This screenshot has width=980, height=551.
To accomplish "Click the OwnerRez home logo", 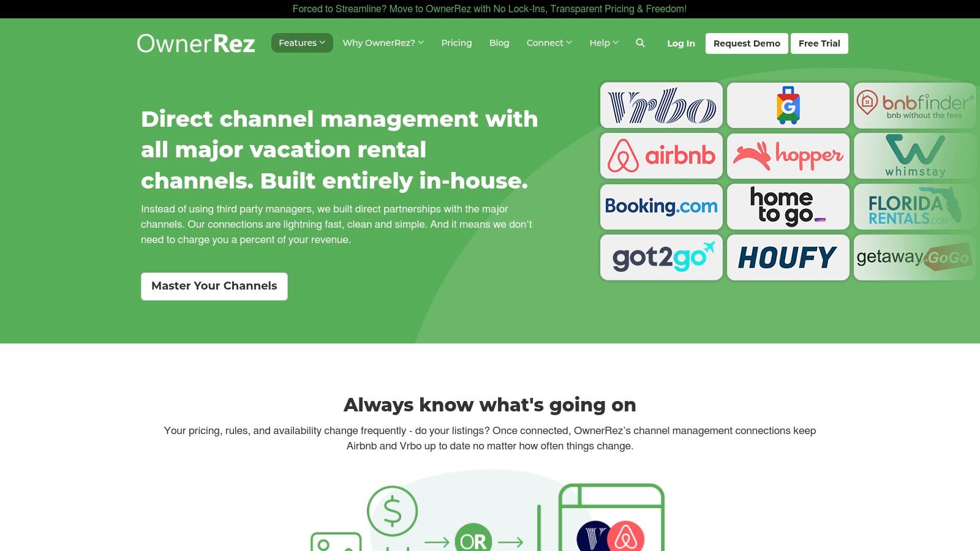I will 196,43.
